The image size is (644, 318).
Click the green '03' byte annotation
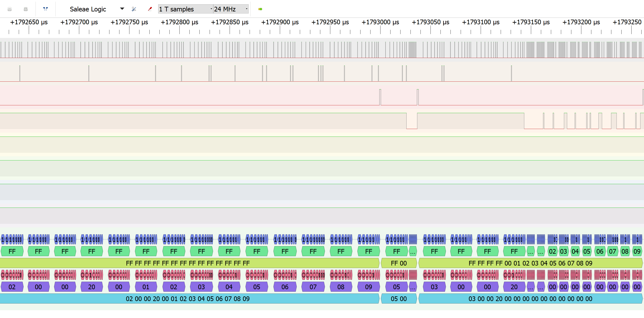[564, 251]
